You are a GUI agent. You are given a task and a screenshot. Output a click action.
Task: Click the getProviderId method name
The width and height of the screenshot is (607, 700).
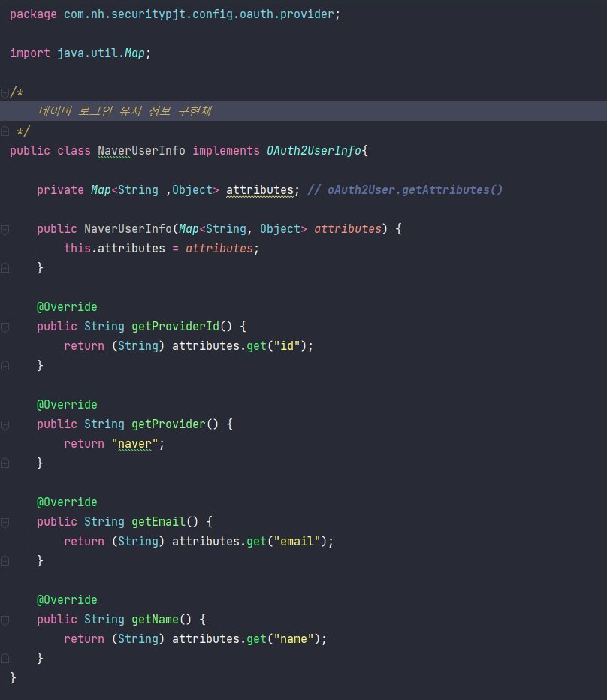point(176,327)
